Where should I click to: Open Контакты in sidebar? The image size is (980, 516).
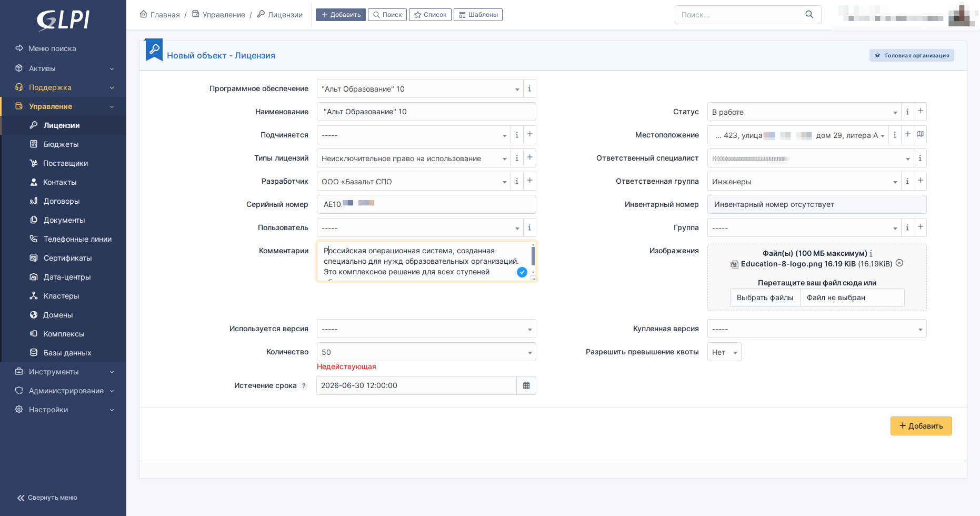pyautogui.click(x=64, y=182)
